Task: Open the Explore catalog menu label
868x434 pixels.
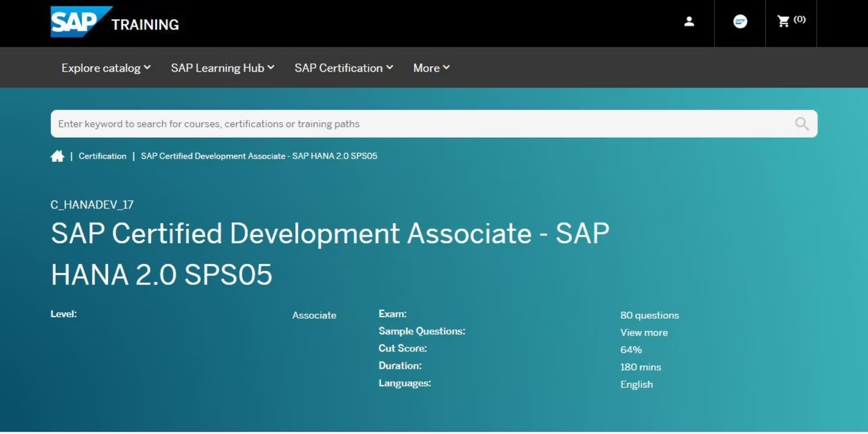Action: pos(101,68)
